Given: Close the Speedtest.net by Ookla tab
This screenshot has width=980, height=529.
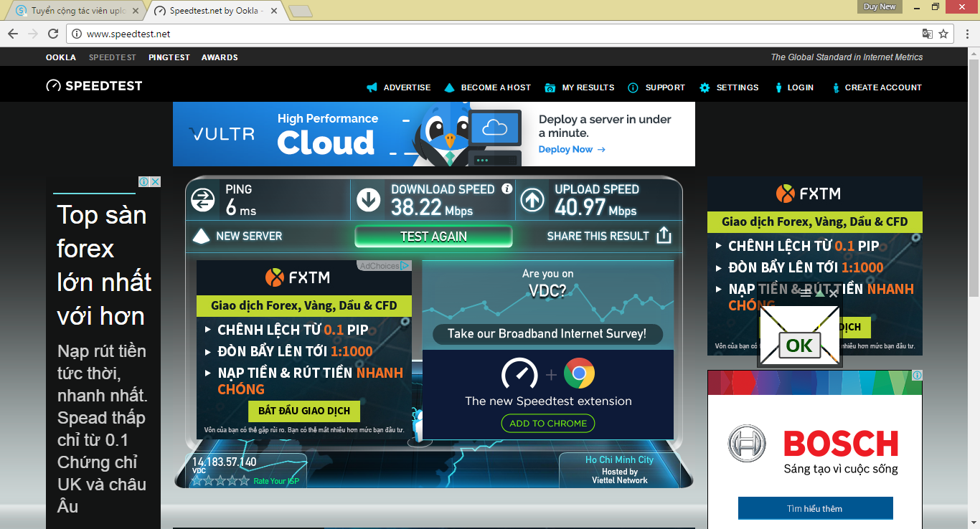Looking at the screenshot, I should [274, 11].
